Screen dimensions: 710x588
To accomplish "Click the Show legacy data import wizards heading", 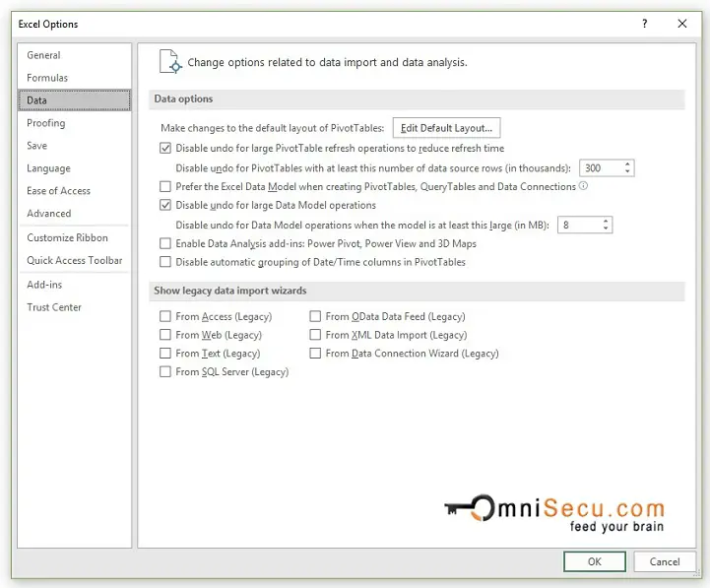I will [230, 291].
